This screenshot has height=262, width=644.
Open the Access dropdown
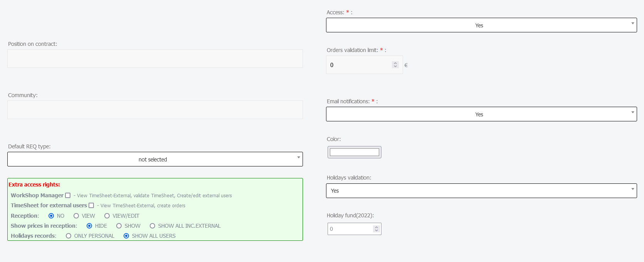[x=481, y=25]
